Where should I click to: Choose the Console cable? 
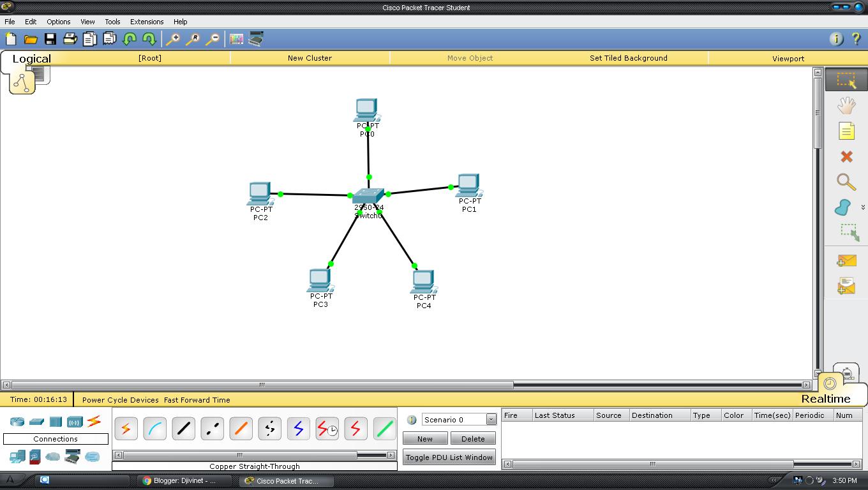[154, 429]
